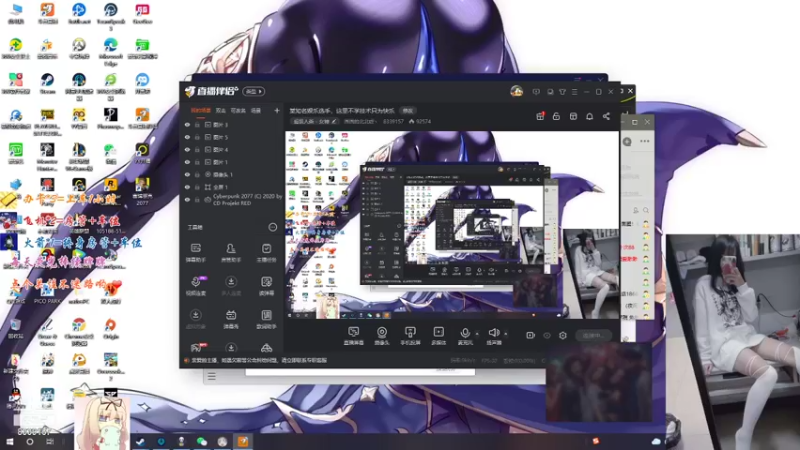The image size is (800, 450).
Task: Open the 视频连麦 tool in the toolbox
Action: click(195, 286)
